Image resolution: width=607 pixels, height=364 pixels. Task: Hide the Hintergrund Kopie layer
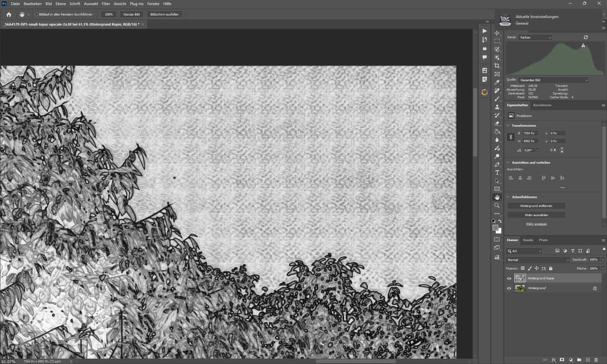[509, 278]
